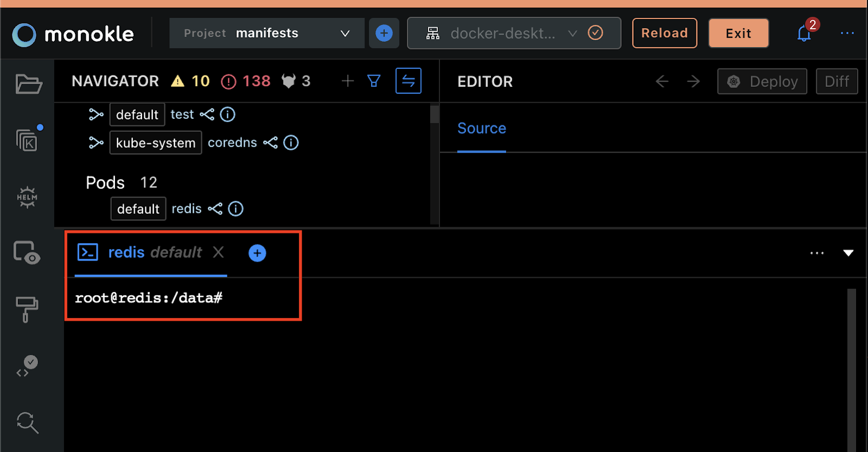Click the share links icon next to test

(207, 114)
